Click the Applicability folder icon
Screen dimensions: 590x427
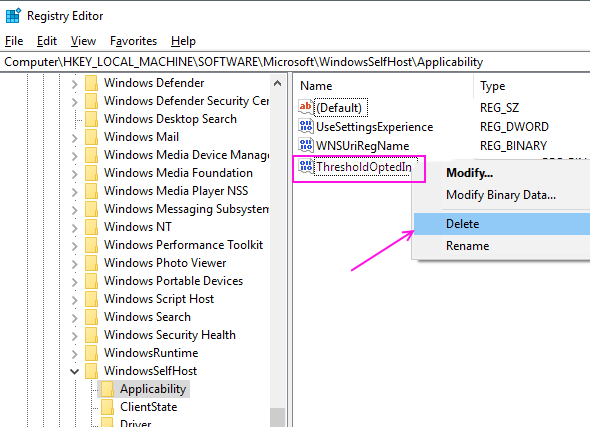[x=107, y=389]
